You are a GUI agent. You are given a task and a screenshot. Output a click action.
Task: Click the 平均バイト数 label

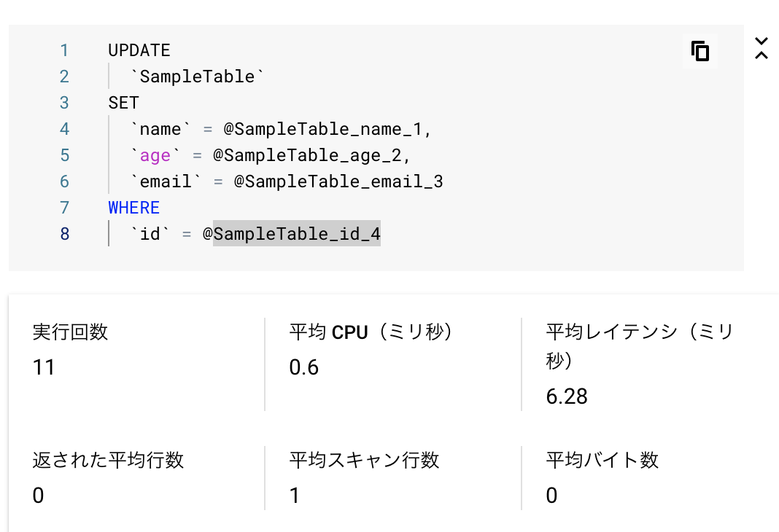point(602,460)
